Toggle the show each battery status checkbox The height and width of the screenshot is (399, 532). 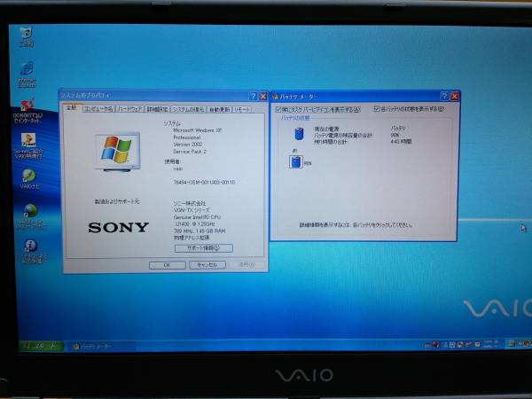tap(379, 109)
